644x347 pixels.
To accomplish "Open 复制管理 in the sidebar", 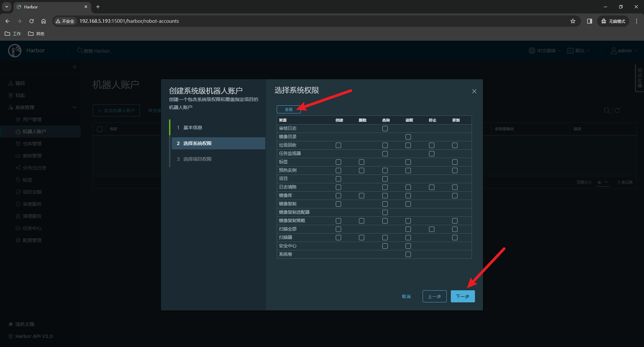I will pos(32,156).
